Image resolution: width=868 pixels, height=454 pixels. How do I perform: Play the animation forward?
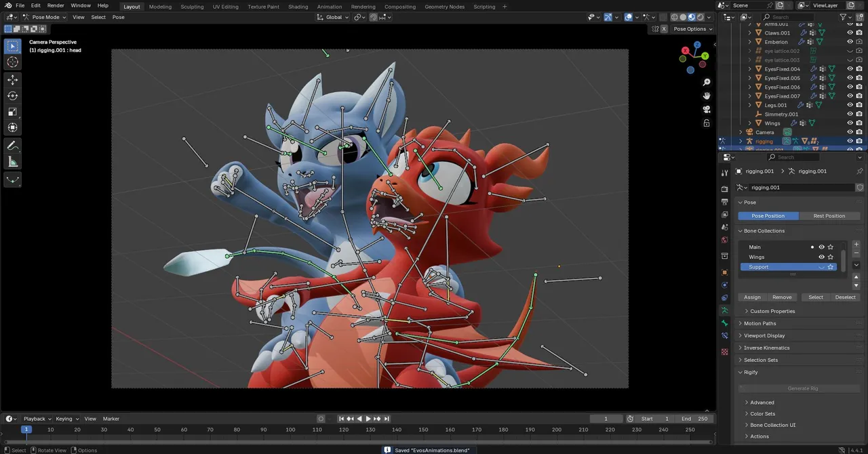(368, 419)
